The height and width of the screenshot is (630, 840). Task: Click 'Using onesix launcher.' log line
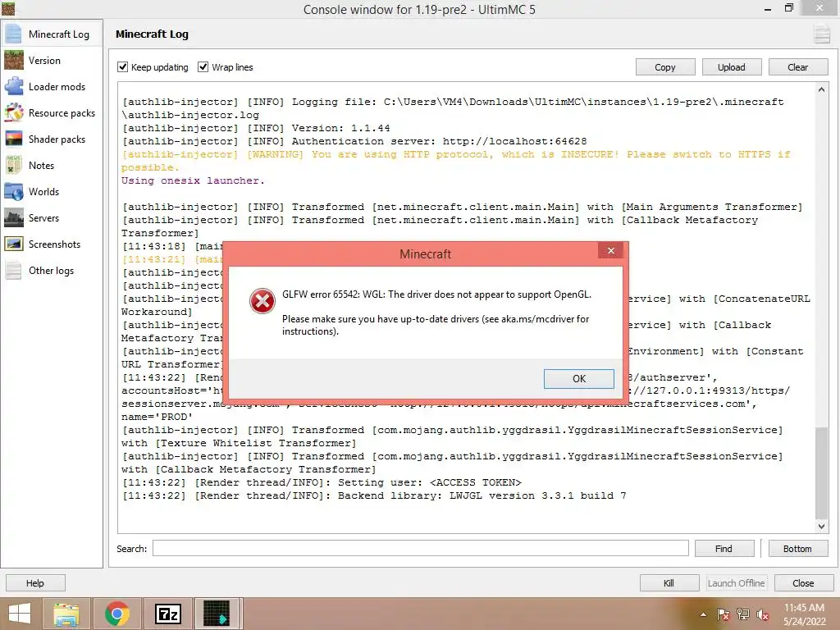[193, 180]
